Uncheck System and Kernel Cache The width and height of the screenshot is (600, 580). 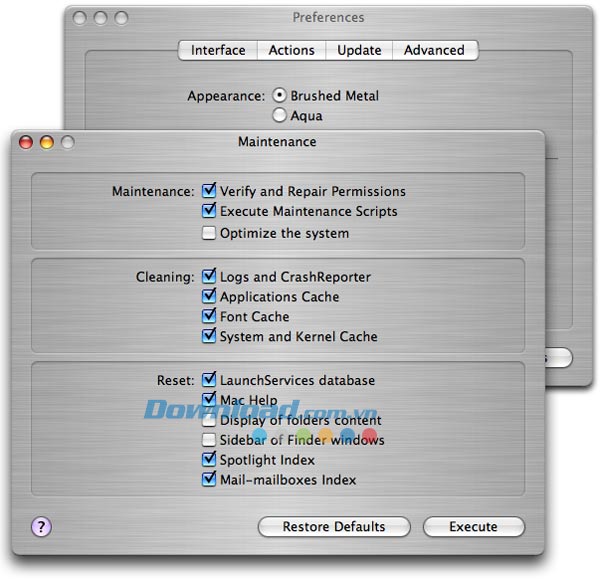point(209,337)
